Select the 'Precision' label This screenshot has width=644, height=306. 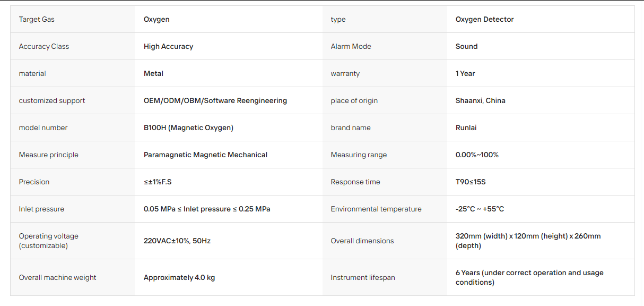point(34,182)
